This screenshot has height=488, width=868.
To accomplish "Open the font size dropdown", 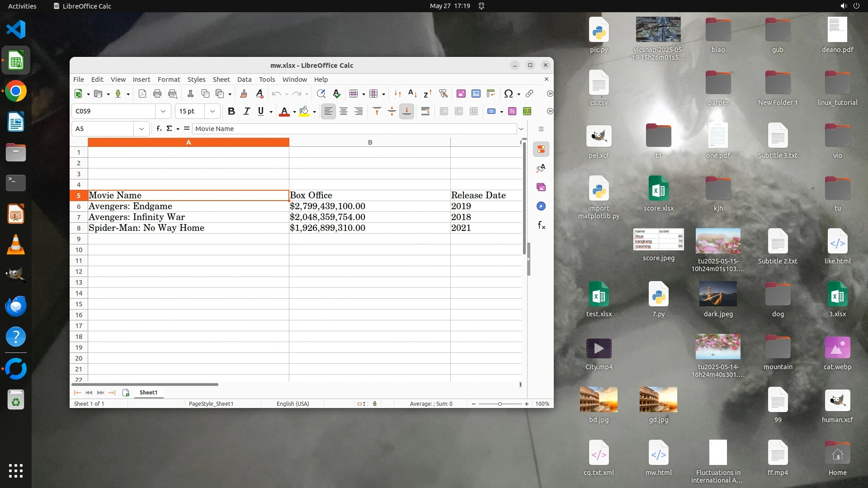I will [212, 111].
